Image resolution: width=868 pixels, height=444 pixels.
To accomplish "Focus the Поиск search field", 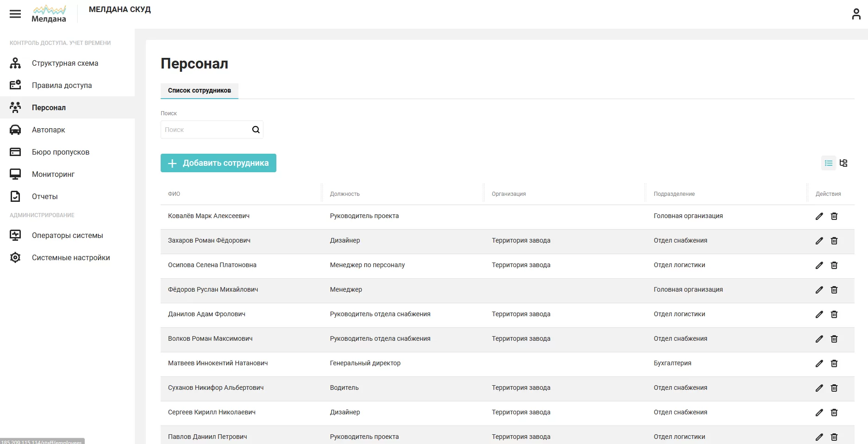I will 206,130.
